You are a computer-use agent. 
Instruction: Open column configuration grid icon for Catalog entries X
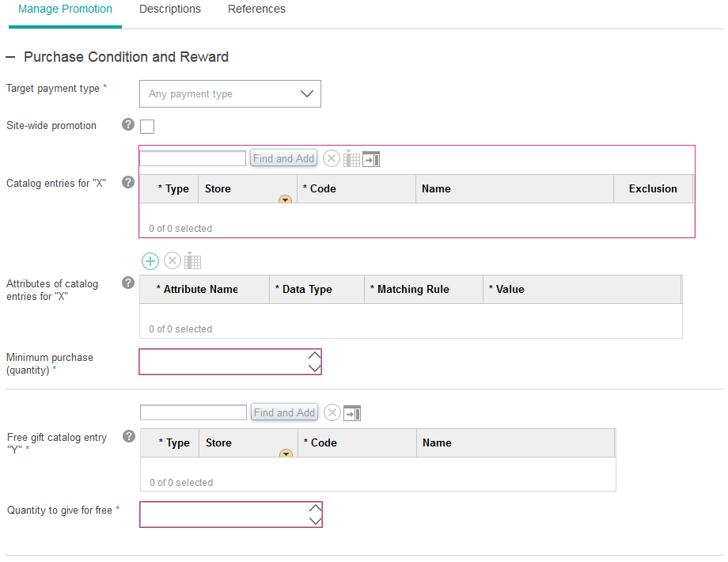(x=351, y=159)
